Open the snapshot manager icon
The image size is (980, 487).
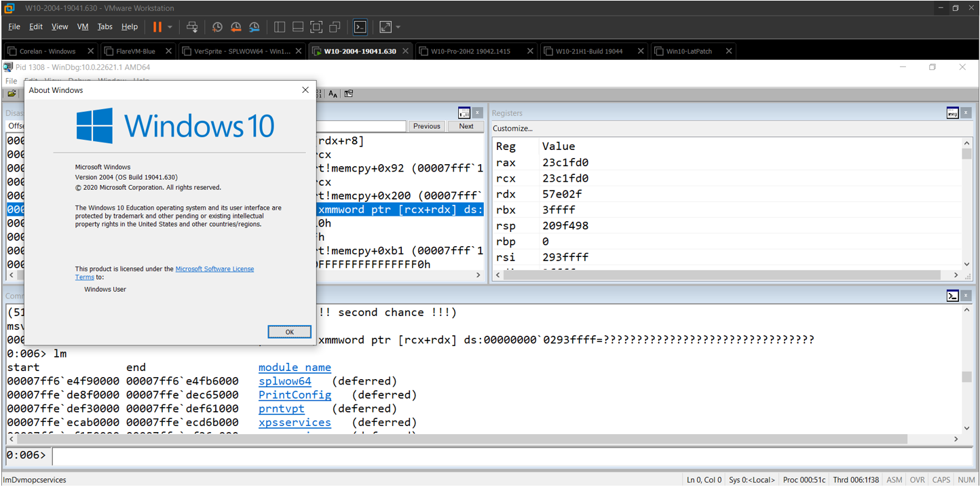254,27
